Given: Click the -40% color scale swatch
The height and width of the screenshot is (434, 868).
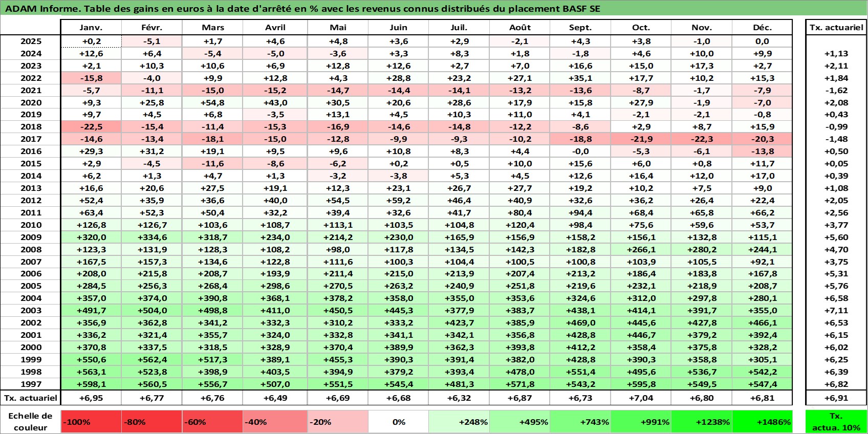Looking at the screenshot, I should click(x=275, y=422).
